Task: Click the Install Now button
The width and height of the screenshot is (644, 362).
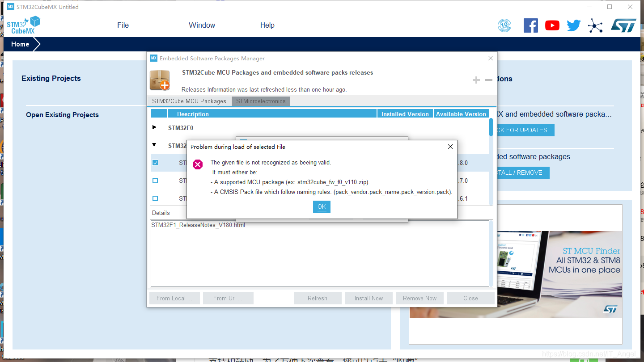Action: tap(369, 298)
